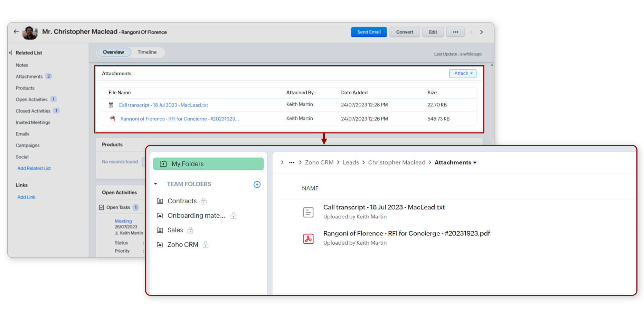Open the three-dots more actions button
644x318 pixels.
(x=455, y=32)
